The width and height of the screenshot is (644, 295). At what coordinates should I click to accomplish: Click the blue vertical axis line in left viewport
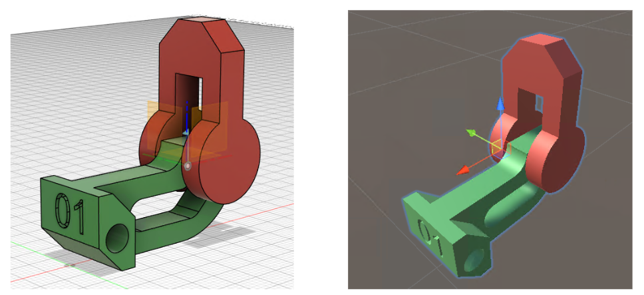coord(188,117)
